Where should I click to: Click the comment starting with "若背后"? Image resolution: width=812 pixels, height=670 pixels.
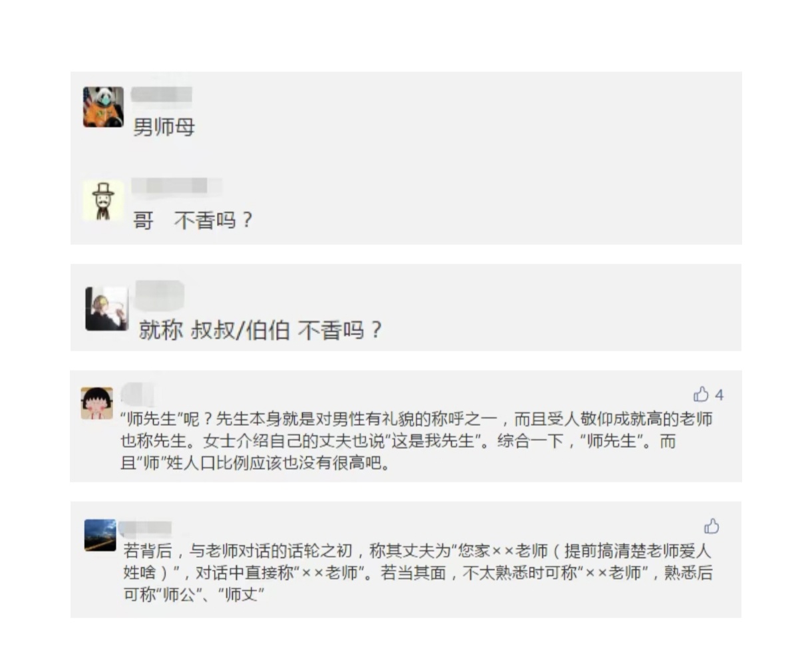click(417, 551)
